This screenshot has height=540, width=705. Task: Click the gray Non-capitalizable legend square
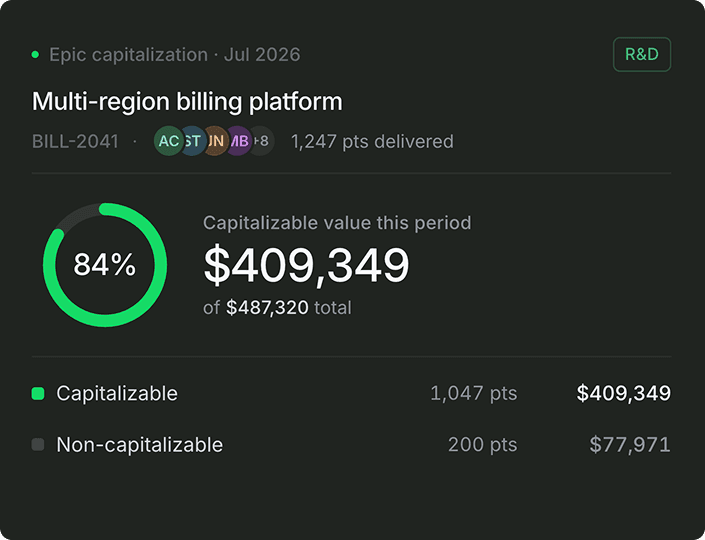coord(38,445)
